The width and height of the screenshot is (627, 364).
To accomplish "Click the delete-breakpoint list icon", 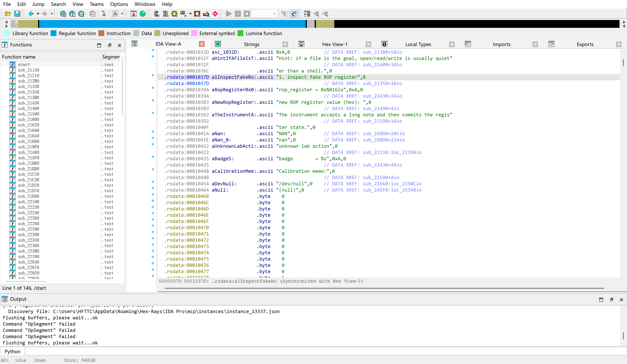I will click(x=325, y=14).
